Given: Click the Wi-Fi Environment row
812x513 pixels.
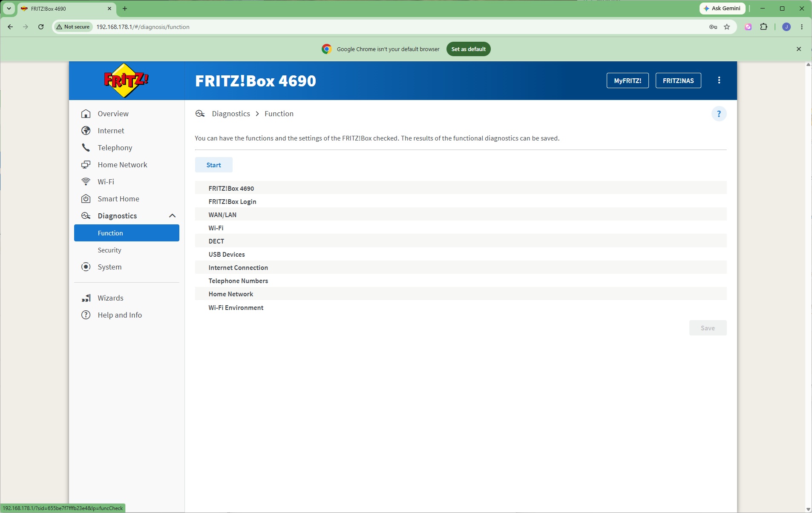Looking at the screenshot, I should click(461, 307).
